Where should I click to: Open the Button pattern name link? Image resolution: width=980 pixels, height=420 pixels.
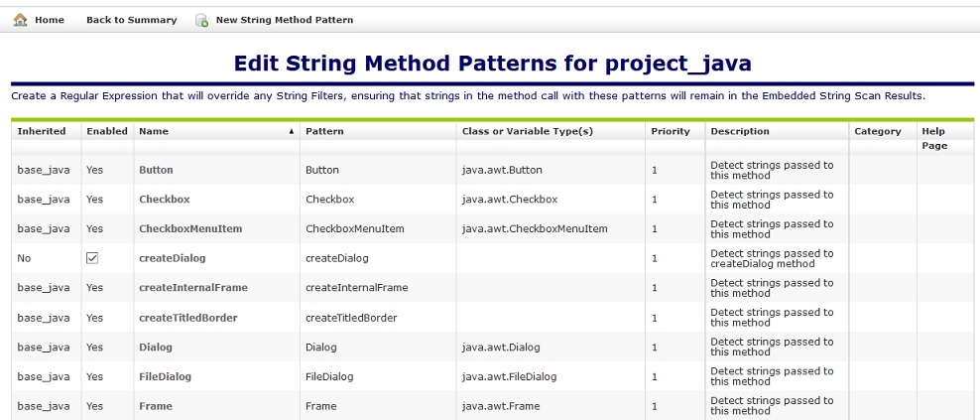click(156, 170)
